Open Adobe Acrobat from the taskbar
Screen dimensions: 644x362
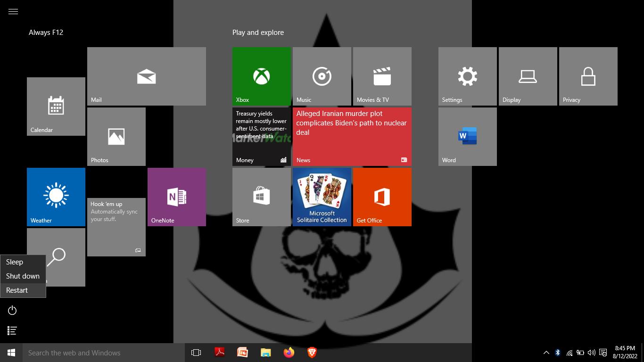(x=219, y=353)
